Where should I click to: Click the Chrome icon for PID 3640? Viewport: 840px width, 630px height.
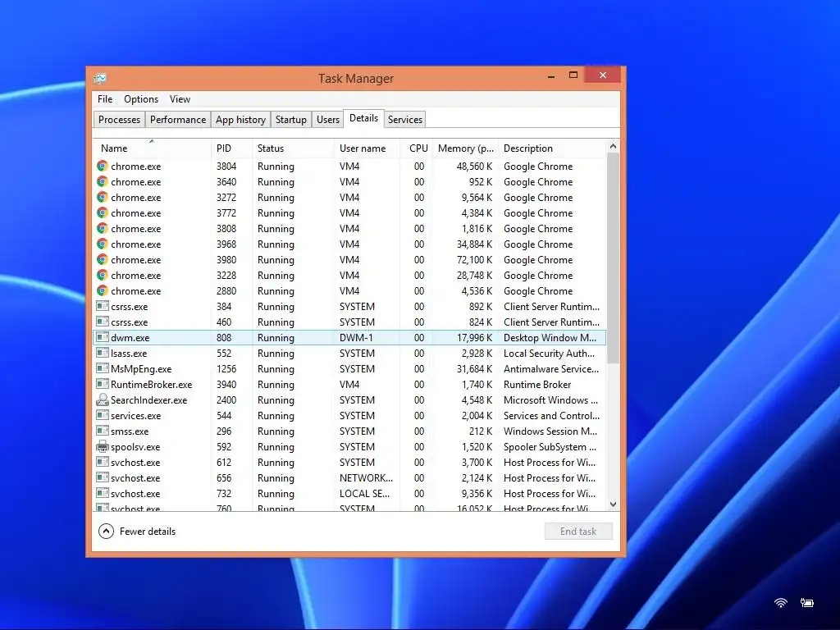103,181
